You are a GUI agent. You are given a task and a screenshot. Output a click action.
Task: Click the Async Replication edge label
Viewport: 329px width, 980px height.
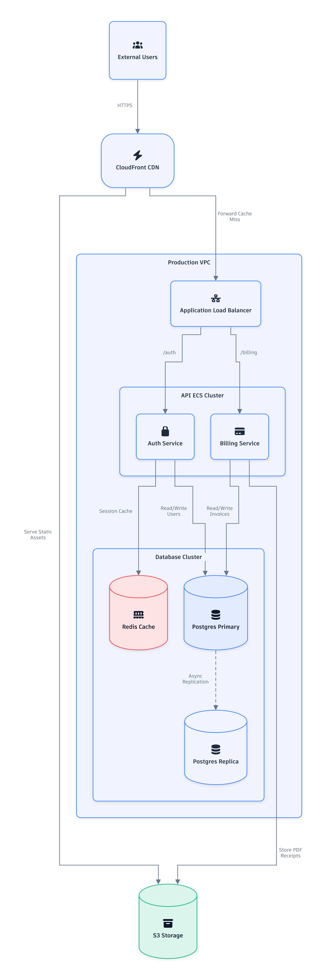pyautogui.click(x=195, y=679)
